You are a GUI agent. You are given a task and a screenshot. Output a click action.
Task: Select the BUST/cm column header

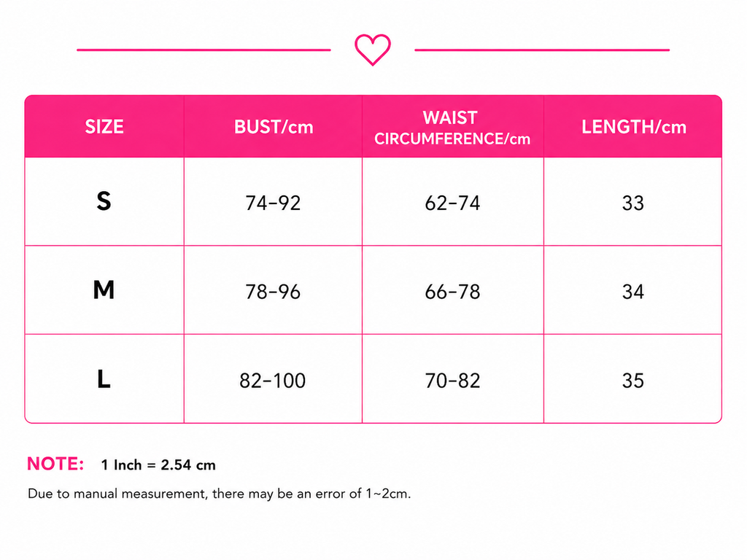[x=274, y=127]
